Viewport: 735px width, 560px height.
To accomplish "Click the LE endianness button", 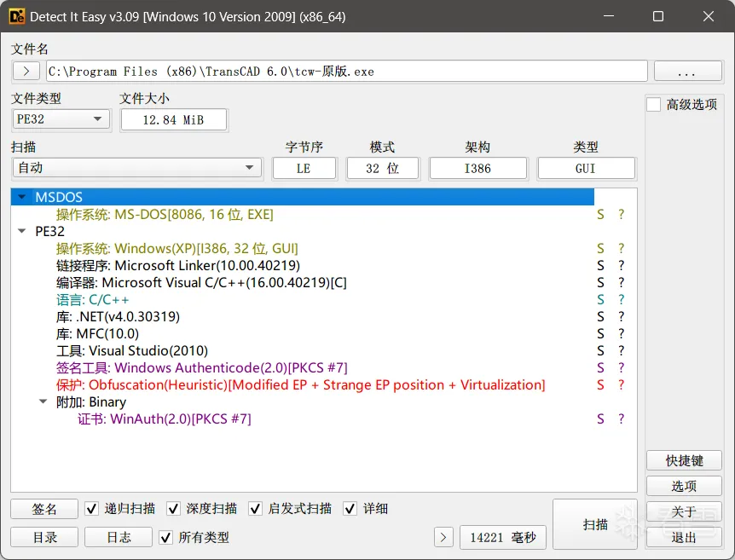I will pos(304,168).
